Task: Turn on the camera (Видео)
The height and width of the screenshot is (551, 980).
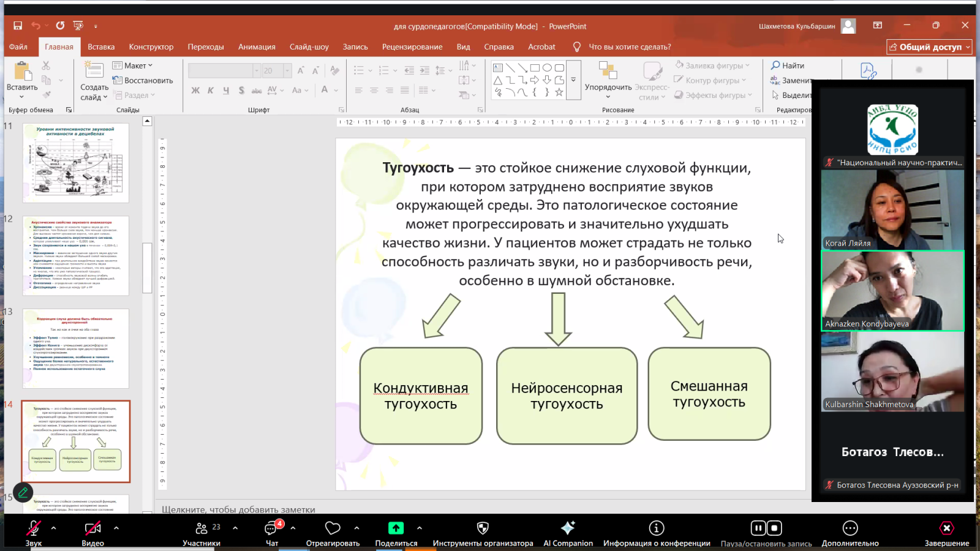Action: 92,528
